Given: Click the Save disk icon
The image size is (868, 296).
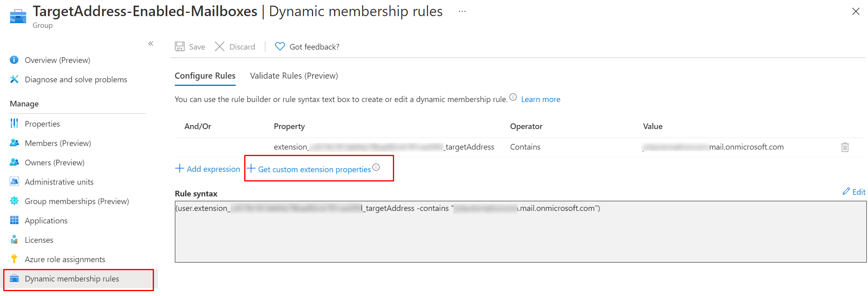Looking at the screenshot, I should (x=180, y=47).
